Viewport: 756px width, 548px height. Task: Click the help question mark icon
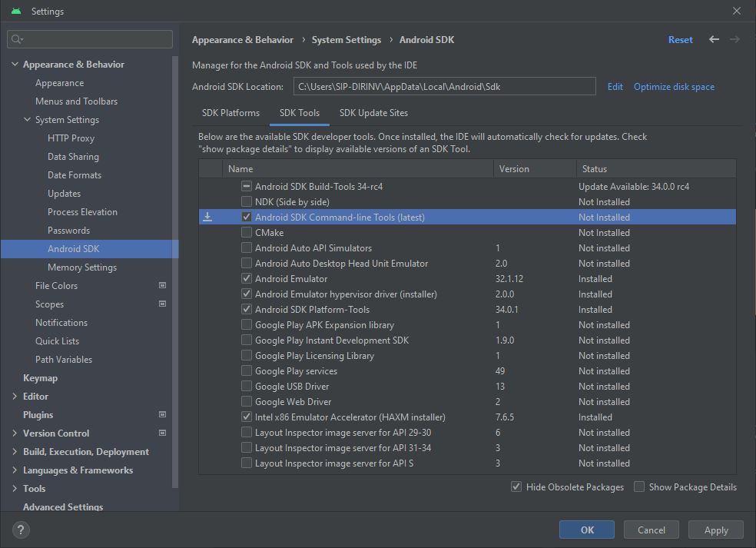coord(21,530)
